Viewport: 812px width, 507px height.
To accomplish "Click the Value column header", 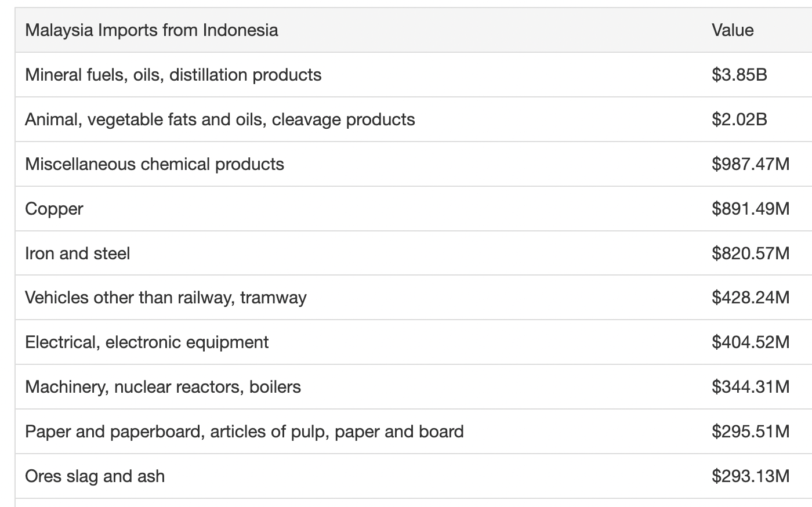I will tap(733, 30).
